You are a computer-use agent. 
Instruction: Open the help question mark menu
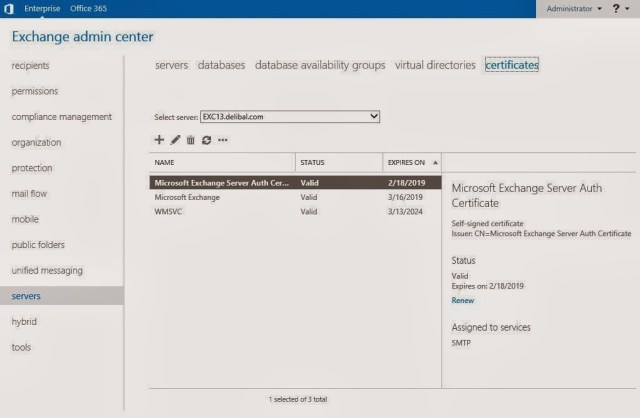click(618, 8)
